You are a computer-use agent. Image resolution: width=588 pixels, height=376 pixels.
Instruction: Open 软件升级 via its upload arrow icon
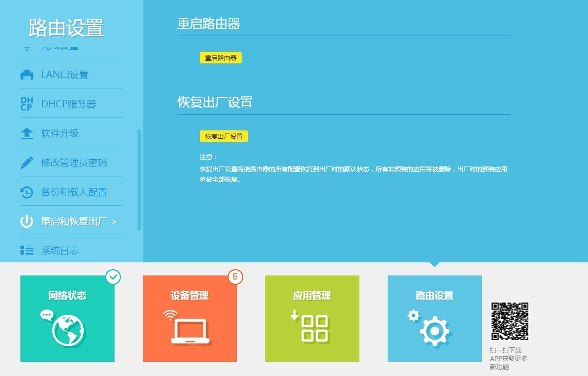point(27,133)
